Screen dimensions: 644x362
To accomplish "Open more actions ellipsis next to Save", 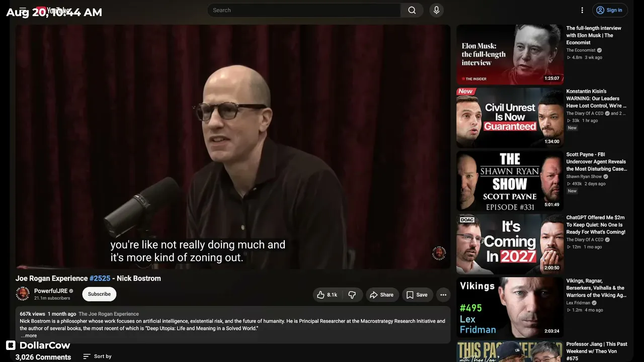I will coord(443,295).
